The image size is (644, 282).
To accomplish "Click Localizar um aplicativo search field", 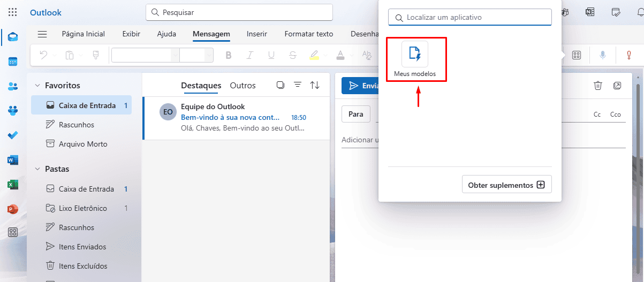I will 470,17.
